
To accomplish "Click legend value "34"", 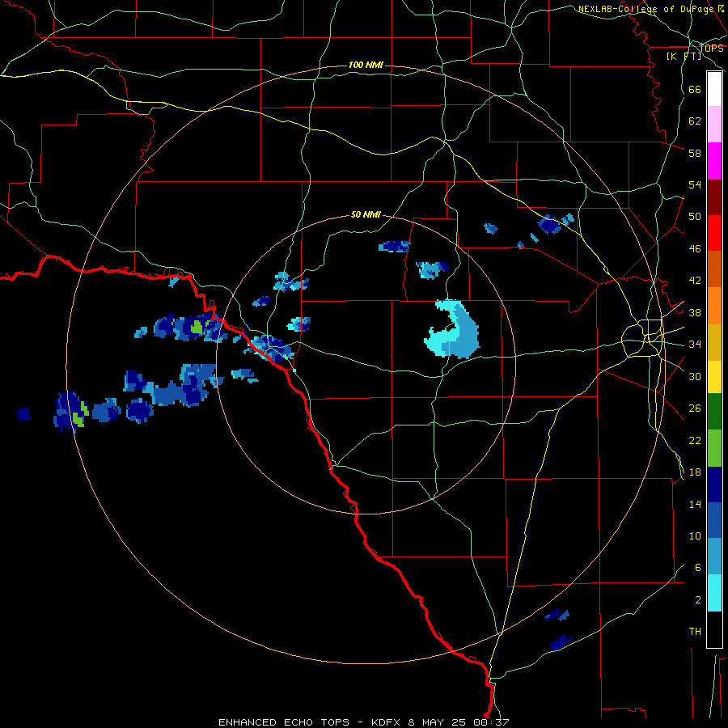I will (695, 345).
